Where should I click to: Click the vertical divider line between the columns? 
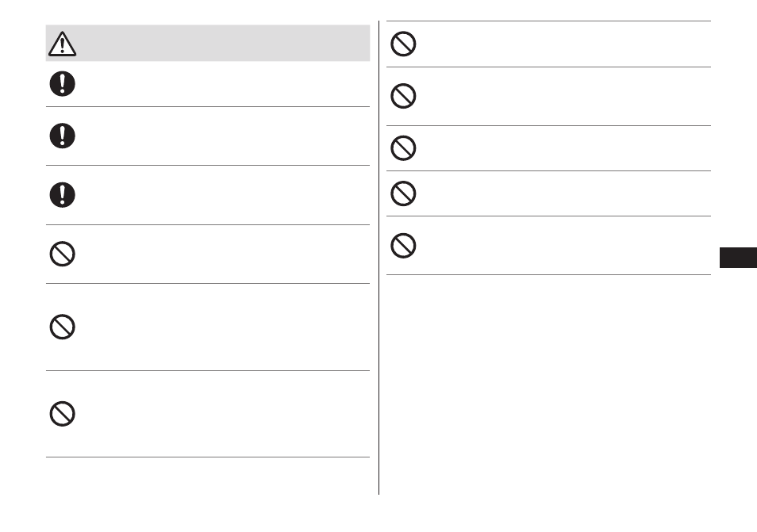[379, 258]
